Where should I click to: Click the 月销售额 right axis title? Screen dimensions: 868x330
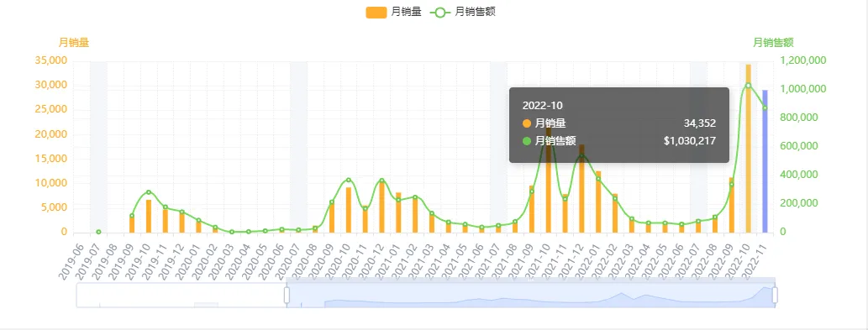tap(773, 43)
